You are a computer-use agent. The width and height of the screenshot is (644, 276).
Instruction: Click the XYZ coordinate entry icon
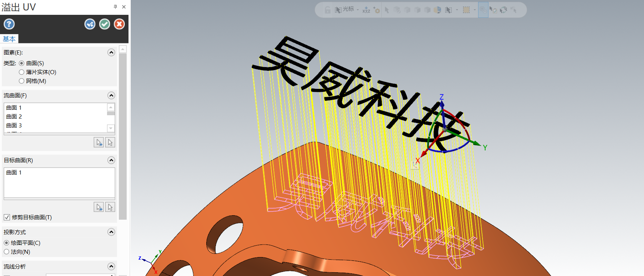click(366, 10)
